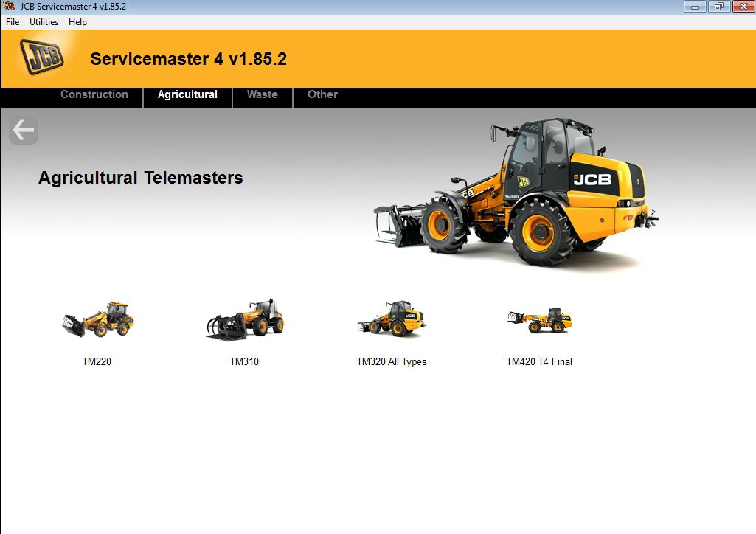Switch to the Waste tab
This screenshot has height=534, width=756.
(263, 94)
